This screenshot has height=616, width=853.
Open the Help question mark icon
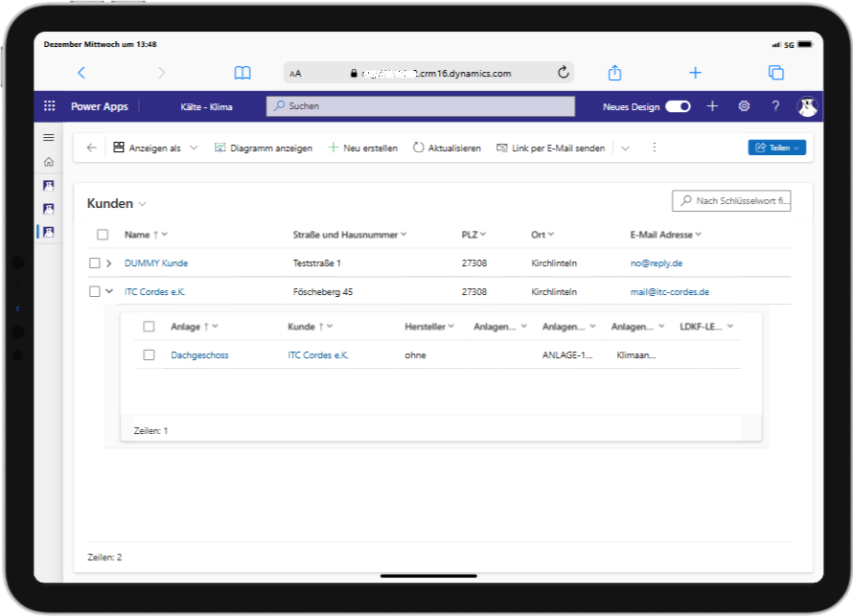tap(775, 106)
